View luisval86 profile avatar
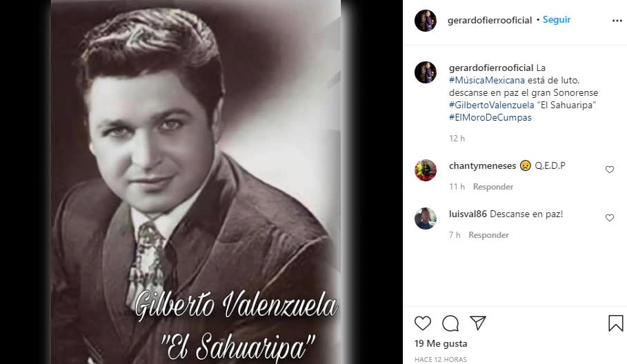 click(426, 219)
